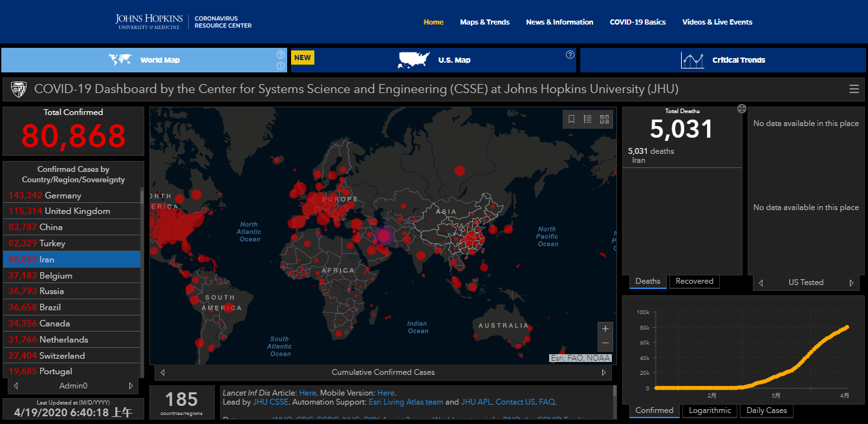Image resolution: width=868 pixels, height=424 pixels.
Task: Click the 185 countries/regions counter
Action: point(182,402)
